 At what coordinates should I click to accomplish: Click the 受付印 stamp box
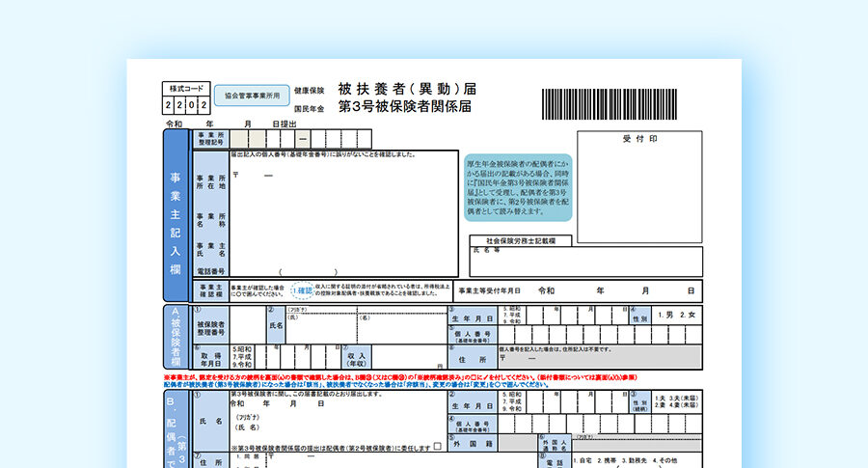[639, 188]
